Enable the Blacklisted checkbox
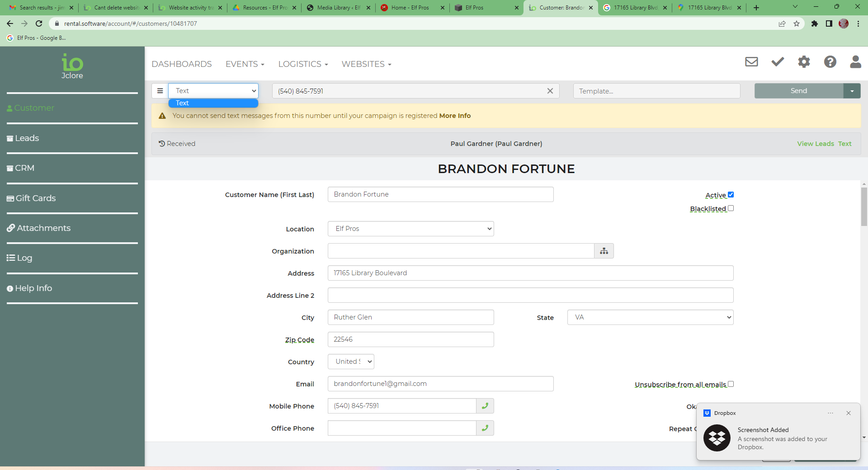This screenshot has height=470, width=868. click(x=731, y=208)
